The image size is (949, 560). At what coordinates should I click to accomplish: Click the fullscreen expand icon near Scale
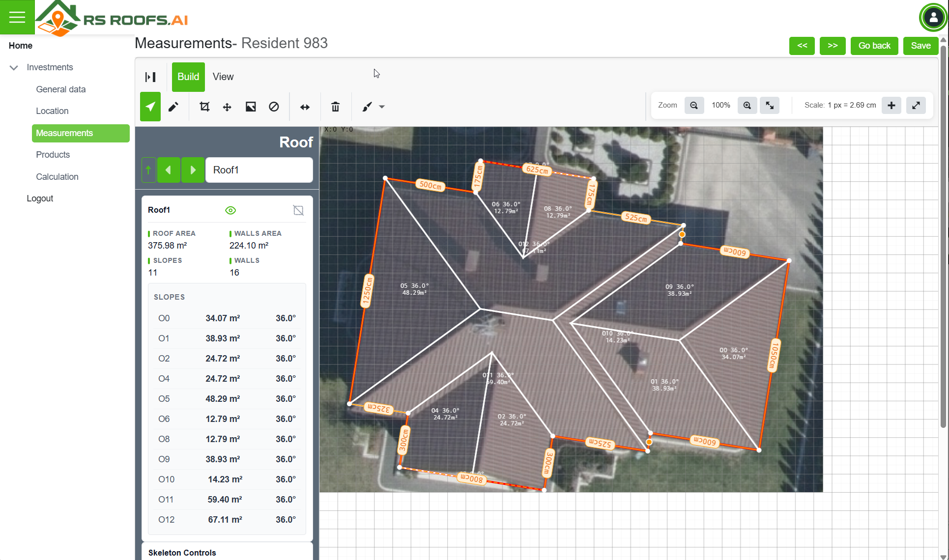pos(916,105)
